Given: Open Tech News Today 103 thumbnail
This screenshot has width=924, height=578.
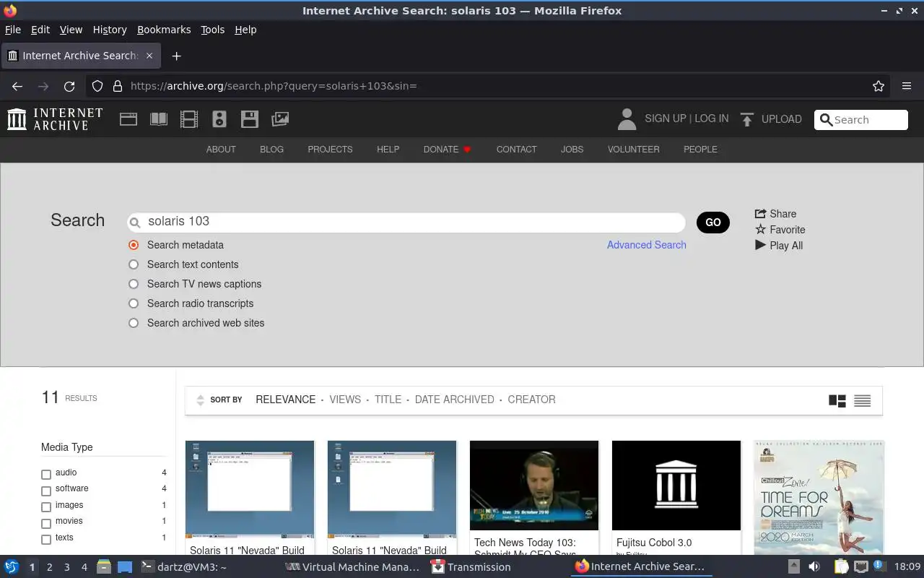Looking at the screenshot, I should (534, 486).
